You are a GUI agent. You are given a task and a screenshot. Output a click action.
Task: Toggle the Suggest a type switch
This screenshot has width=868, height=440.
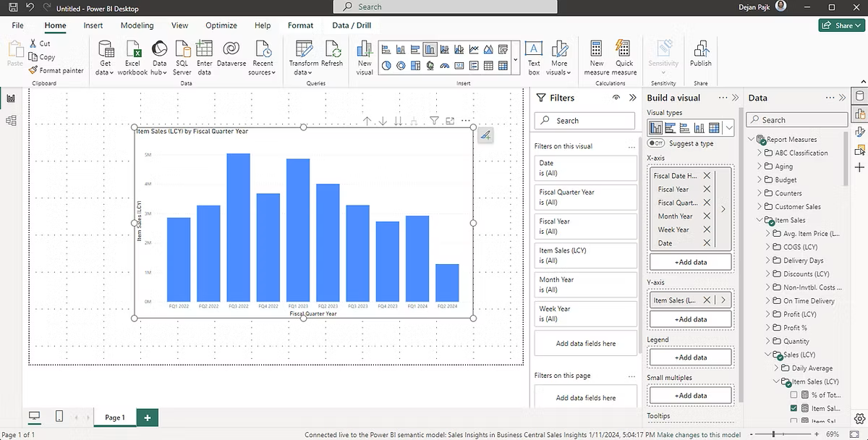pyautogui.click(x=656, y=143)
